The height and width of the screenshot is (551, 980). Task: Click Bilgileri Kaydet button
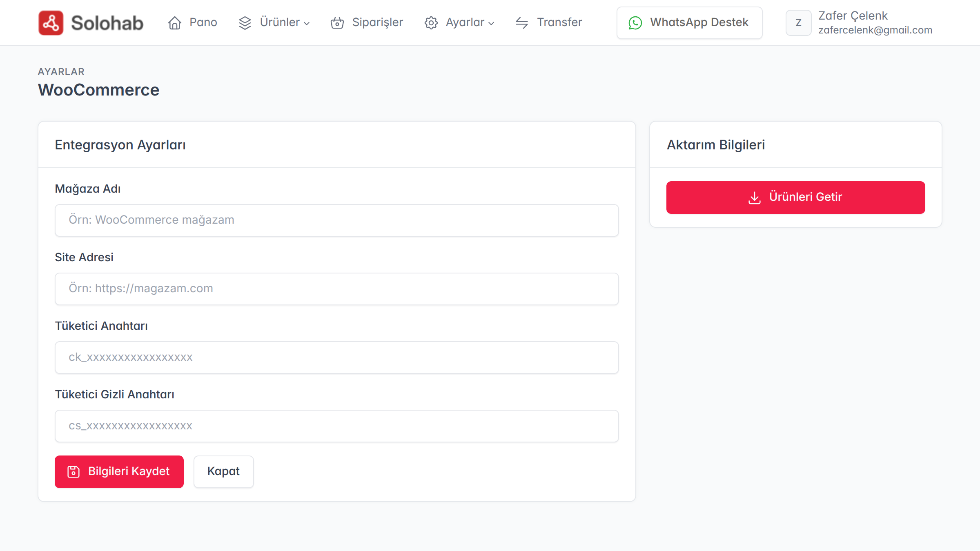click(x=119, y=472)
